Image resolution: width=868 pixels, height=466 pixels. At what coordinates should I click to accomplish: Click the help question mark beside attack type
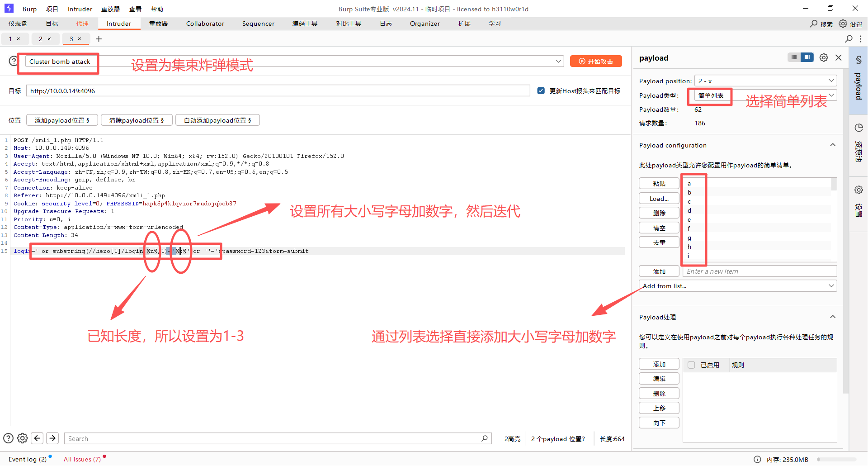point(14,61)
